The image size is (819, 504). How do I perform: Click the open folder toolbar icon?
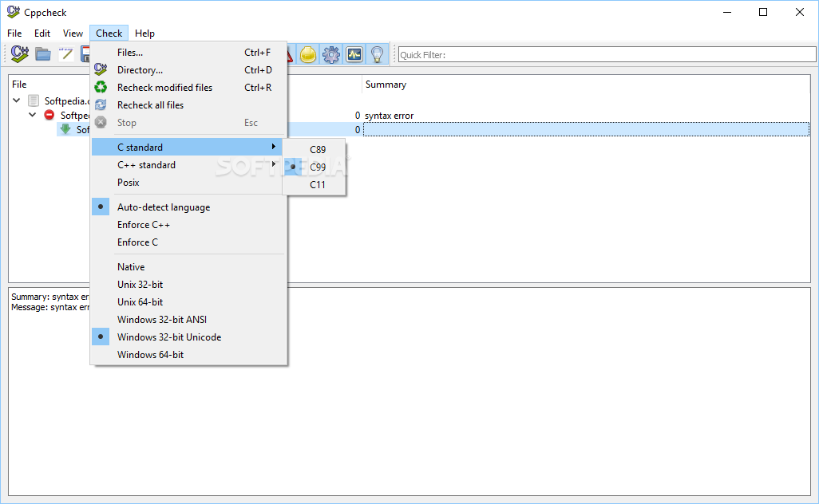43,53
